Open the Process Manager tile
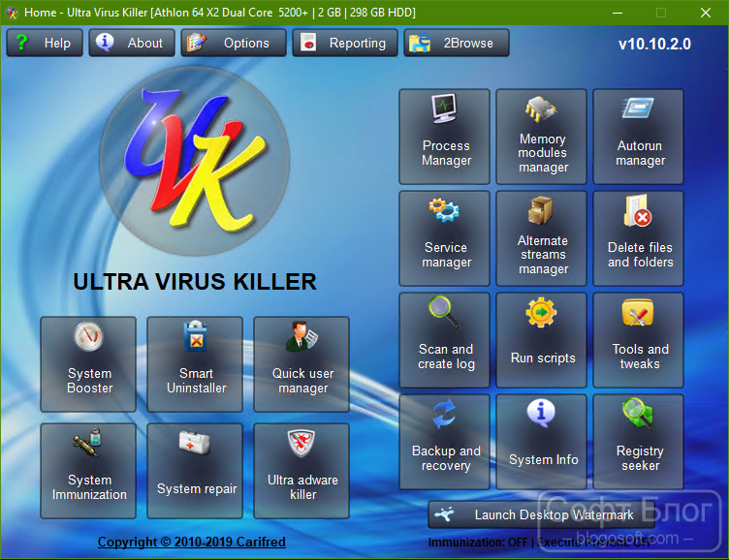This screenshot has height=560, width=729. click(x=444, y=137)
